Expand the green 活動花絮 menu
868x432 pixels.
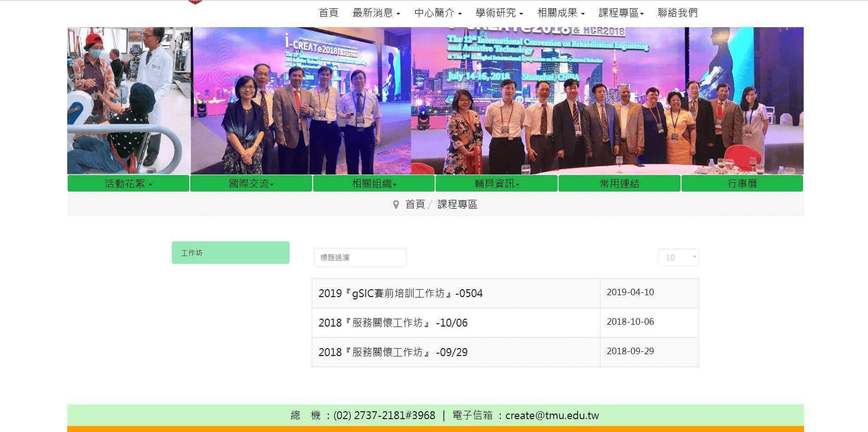pos(128,184)
